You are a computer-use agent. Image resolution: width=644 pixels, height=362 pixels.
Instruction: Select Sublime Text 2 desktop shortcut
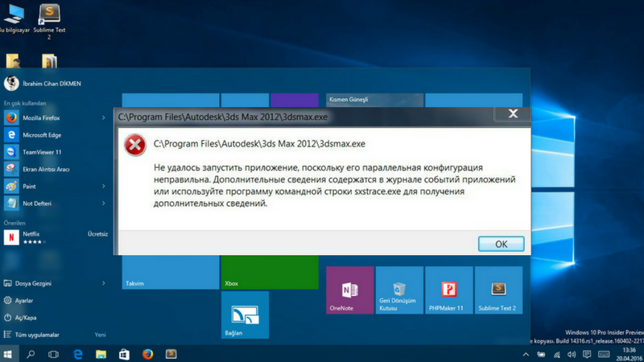pyautogui.click(x=49, y=22)
